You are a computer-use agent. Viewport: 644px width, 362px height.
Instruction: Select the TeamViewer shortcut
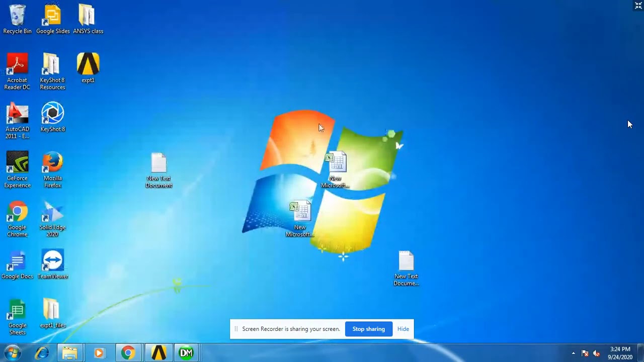pyautogui.click(x=52, y=264)
